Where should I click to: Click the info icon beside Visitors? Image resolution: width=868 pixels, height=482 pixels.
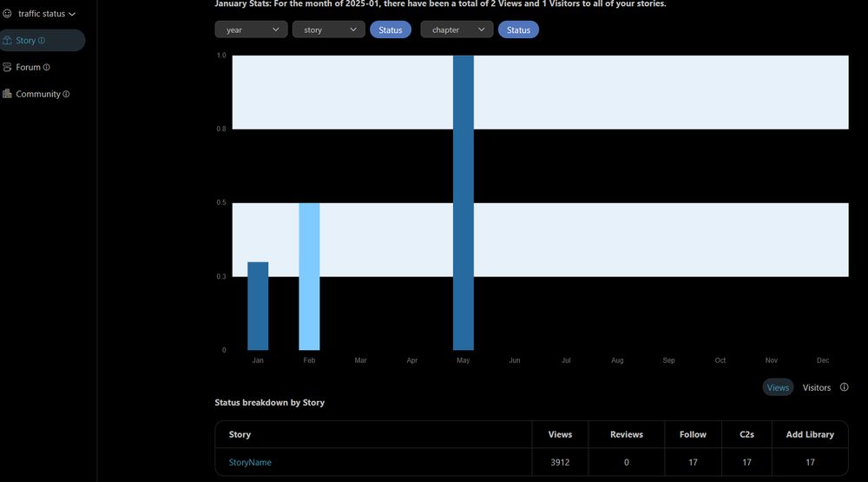(x=845, y=386)
